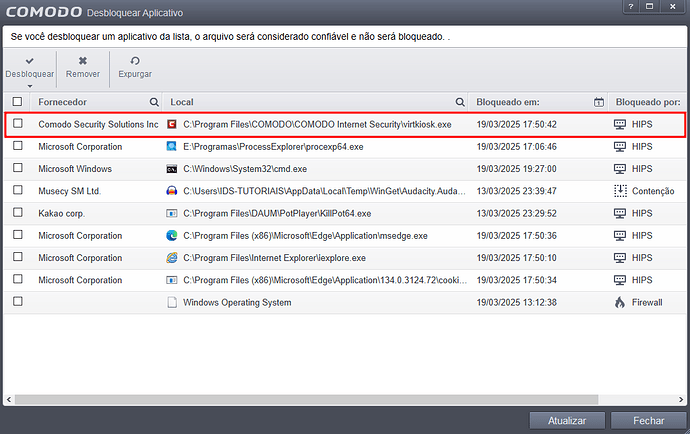Click HIPS monitor icon for cmd.exe row
Image resolution: width=690 pixels, height=434 pixels.
tap(620, 169)
